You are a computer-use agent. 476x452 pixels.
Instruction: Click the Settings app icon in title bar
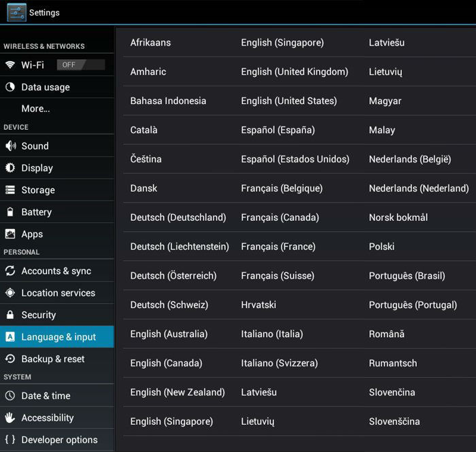click(16, 12)
